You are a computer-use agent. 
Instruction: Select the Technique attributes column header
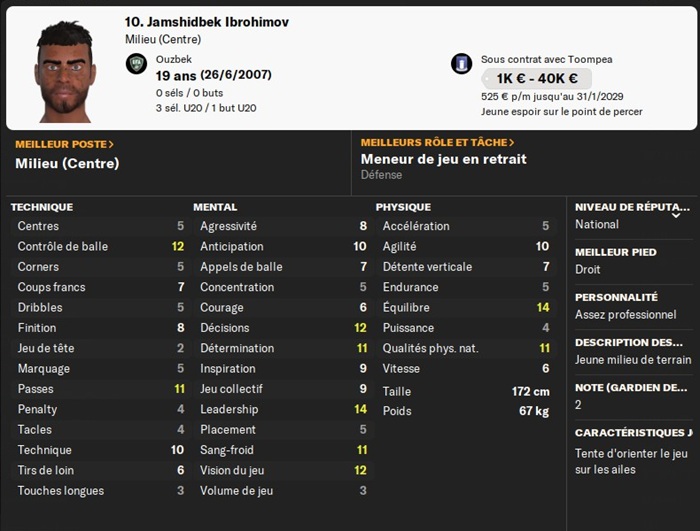(42, 207)
